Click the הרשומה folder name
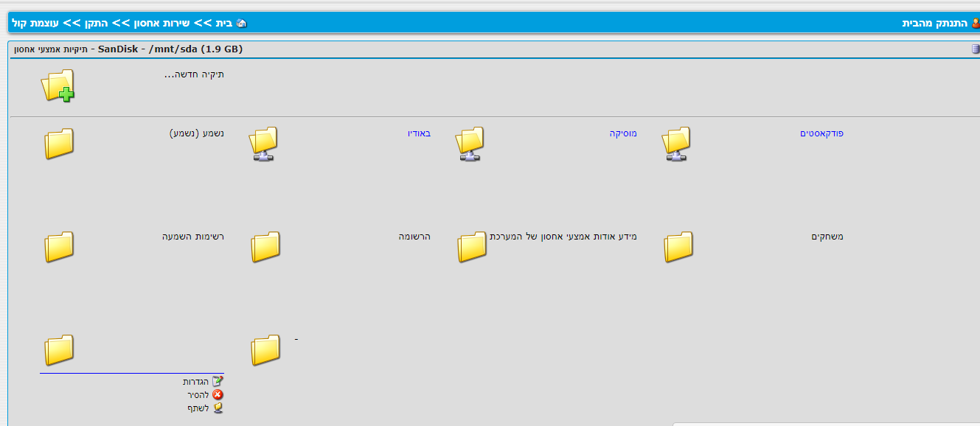980x426 pixels. tap(415, 237)
